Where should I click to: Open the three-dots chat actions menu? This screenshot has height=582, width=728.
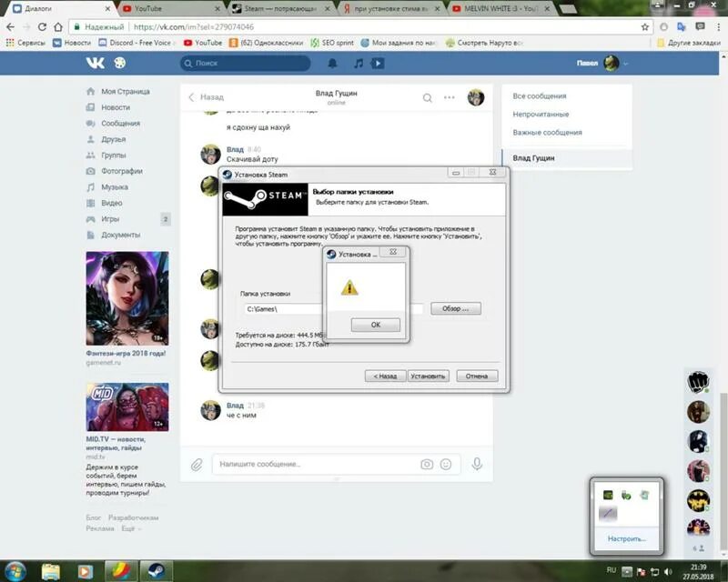point(449,97)
